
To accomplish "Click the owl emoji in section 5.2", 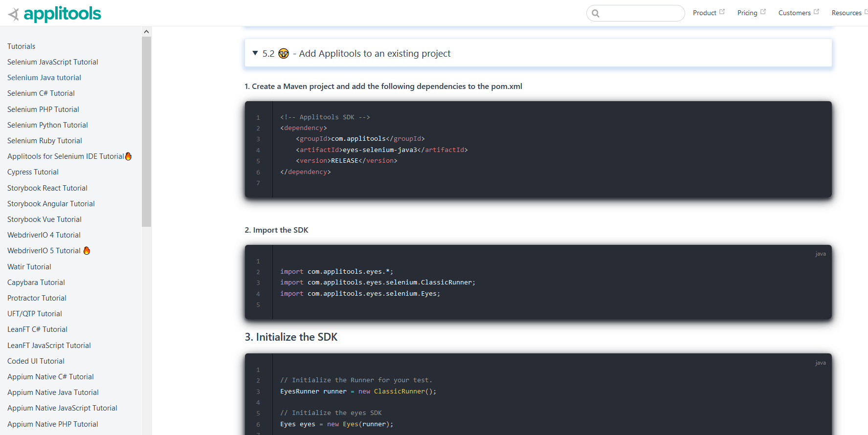I will pos(284,53).
